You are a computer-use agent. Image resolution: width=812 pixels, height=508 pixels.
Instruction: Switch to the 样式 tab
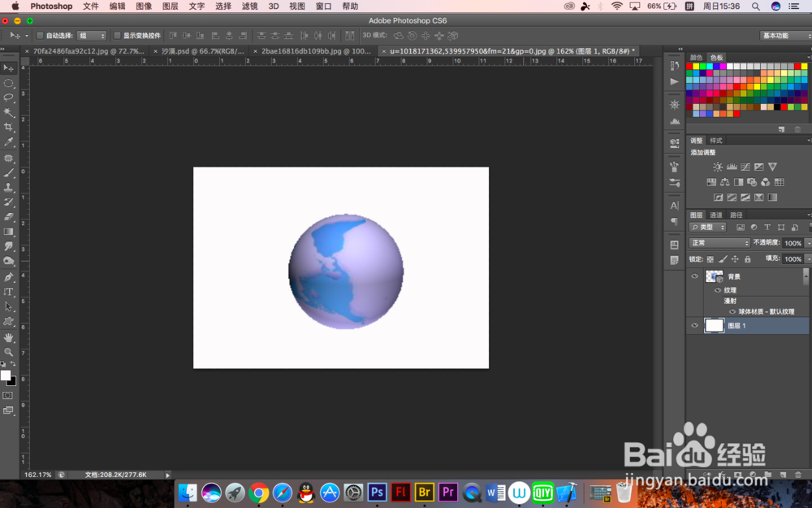coord(716,141)
